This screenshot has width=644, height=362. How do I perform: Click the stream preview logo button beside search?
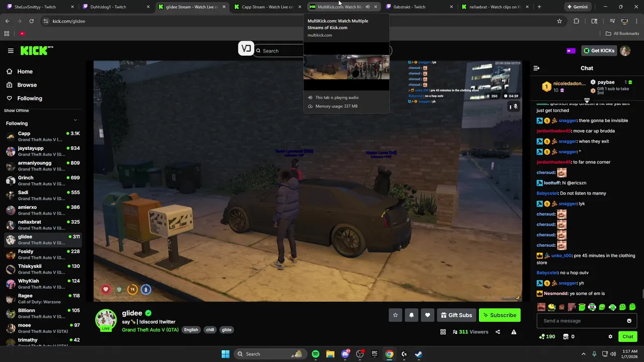point(246,48)
